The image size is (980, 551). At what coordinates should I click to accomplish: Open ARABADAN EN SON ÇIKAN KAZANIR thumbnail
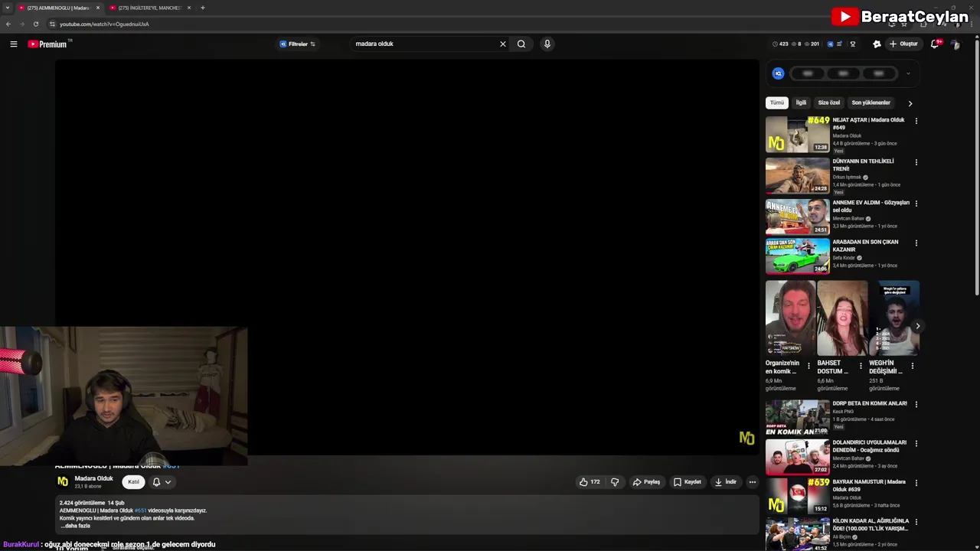(798, 256)
